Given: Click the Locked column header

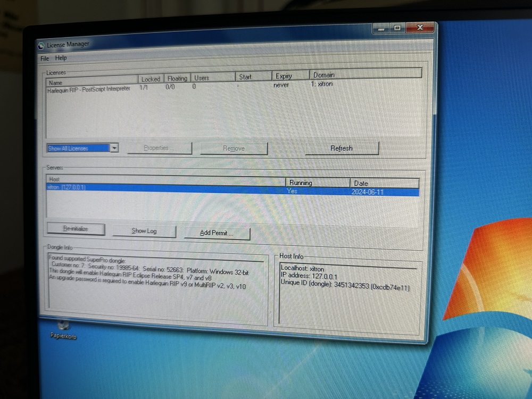Looking at the screenshot, I should (151, 79).
